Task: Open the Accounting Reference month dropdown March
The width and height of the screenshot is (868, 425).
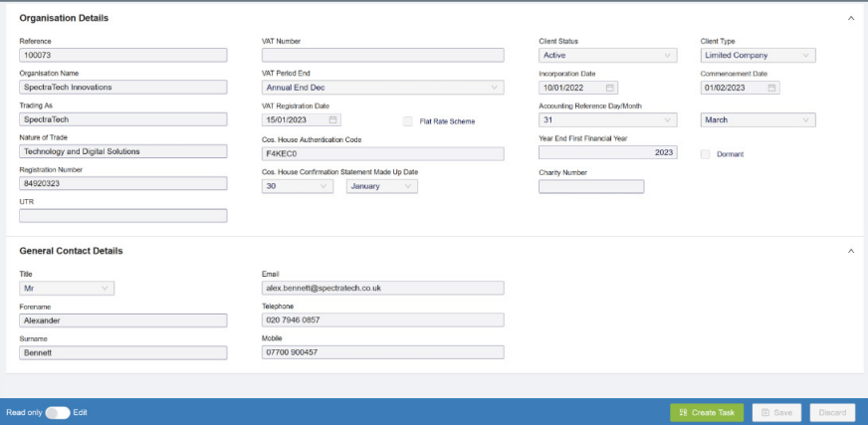Action: pos(758,120)
